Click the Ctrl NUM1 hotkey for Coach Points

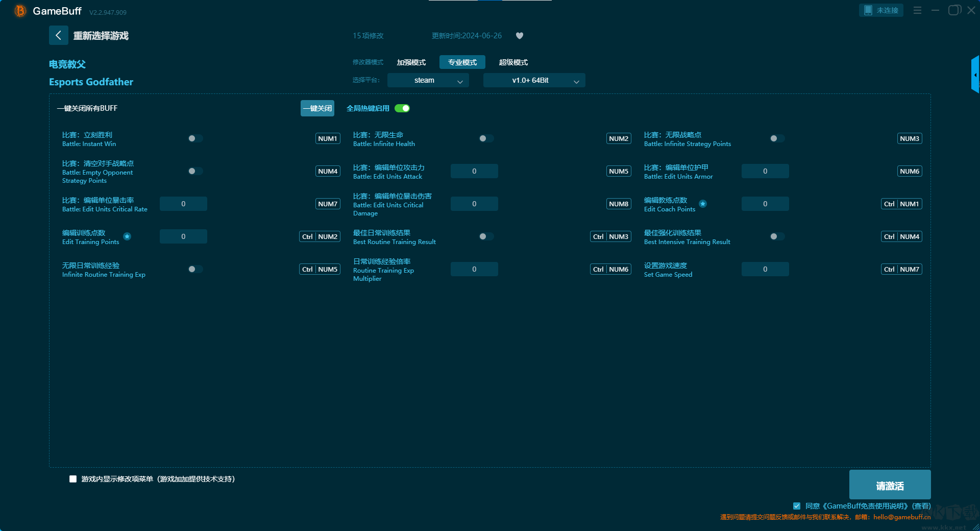pyautogui.click(x=902, y=204)
